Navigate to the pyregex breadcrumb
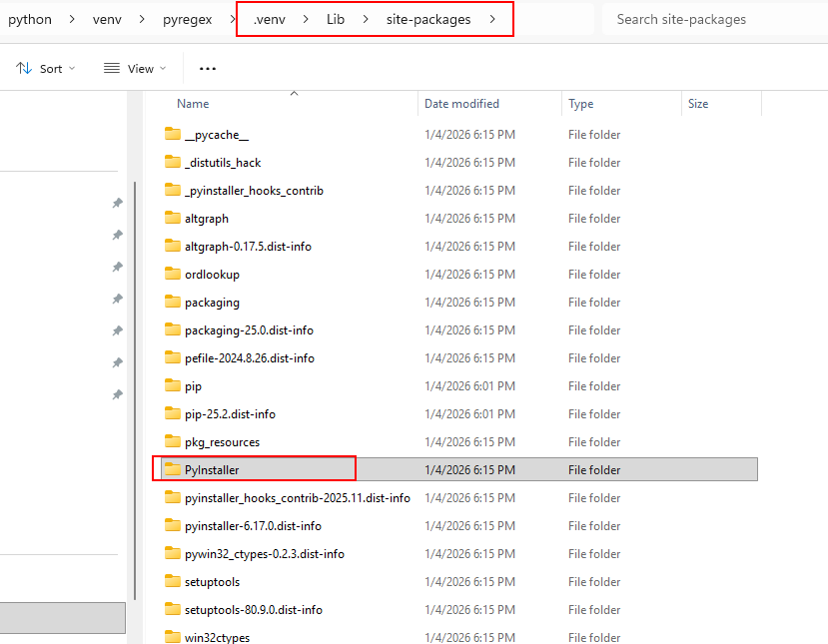828x644 pixels. tap(188, 20)
